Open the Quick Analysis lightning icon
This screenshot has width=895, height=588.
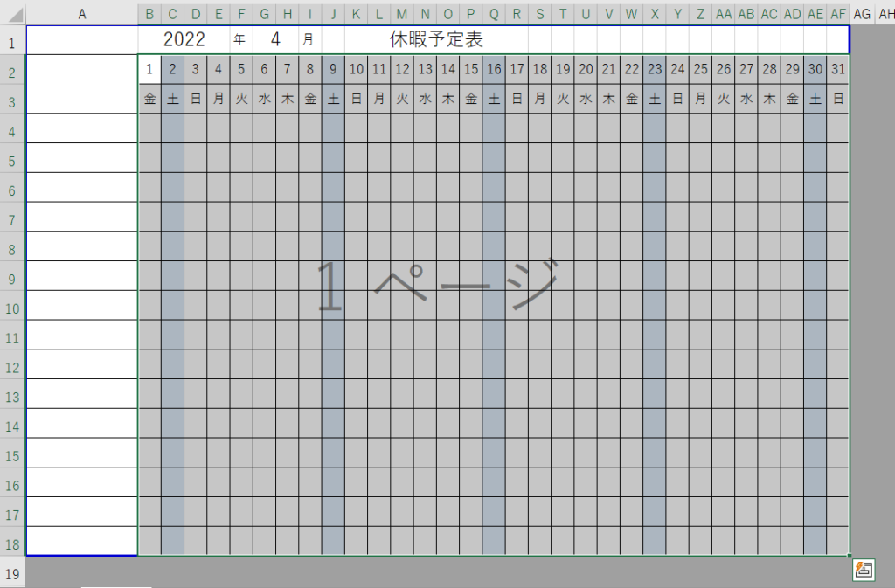pyautogui.click(x=864, y=570)
